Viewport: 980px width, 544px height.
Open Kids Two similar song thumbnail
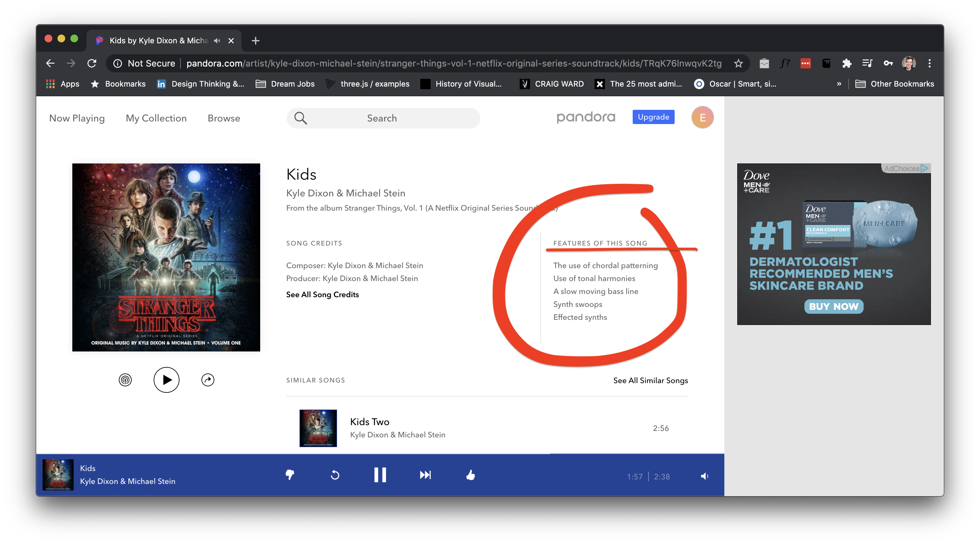[x=318, y=428]
